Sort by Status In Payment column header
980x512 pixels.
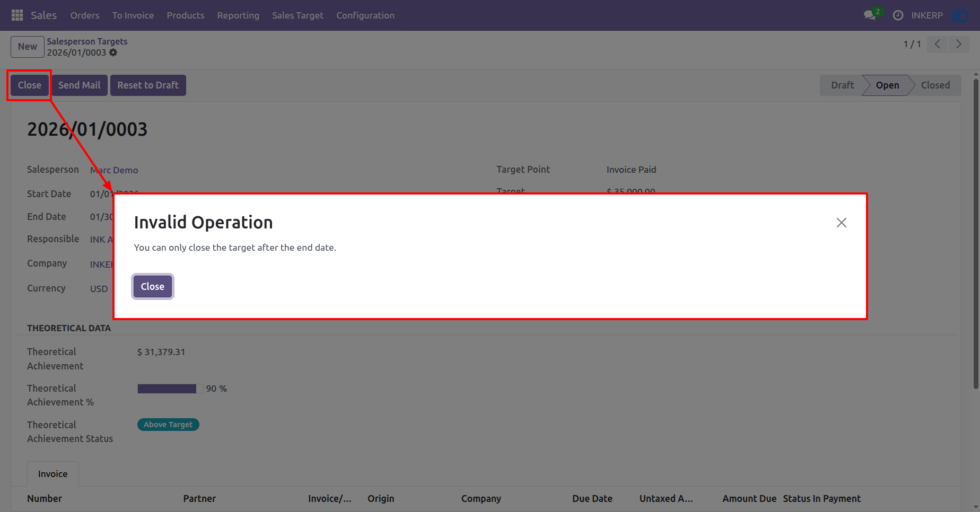point(822,499)
